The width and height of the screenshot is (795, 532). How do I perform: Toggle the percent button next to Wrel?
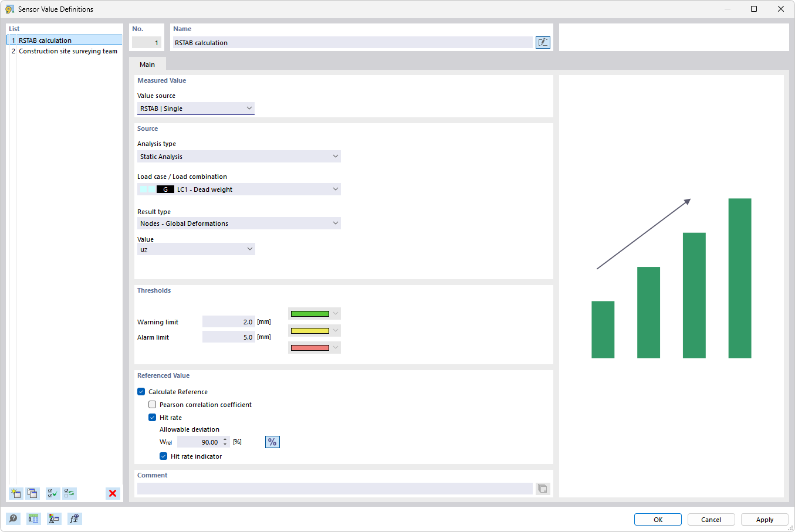click(272, 442)
